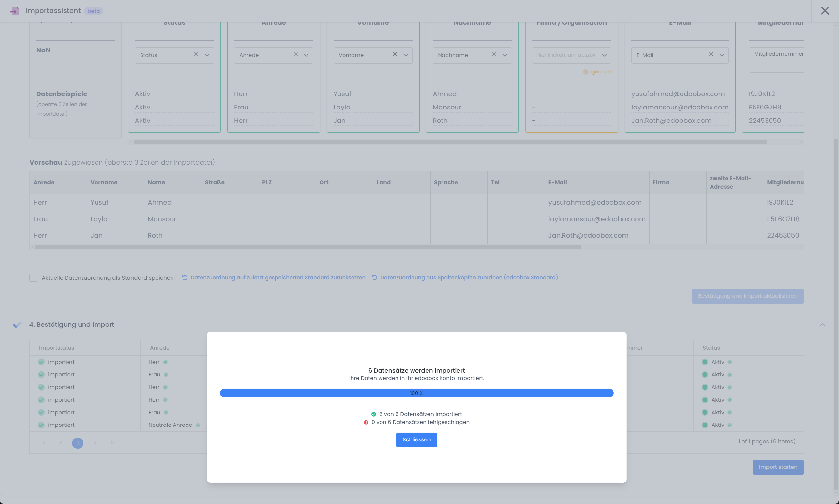
Task: Collapse the Bestätigung und Import section chevron
Action: (822, 325)
